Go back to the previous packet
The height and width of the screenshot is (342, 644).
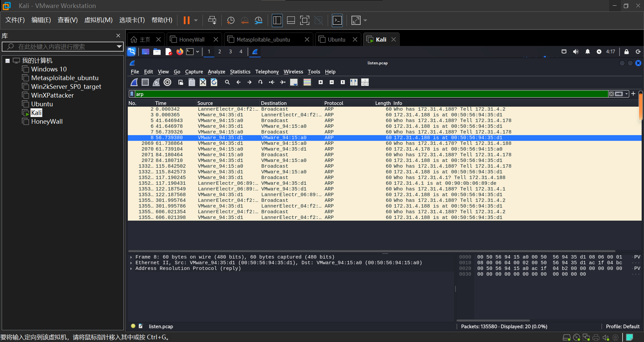pos(238,82)
